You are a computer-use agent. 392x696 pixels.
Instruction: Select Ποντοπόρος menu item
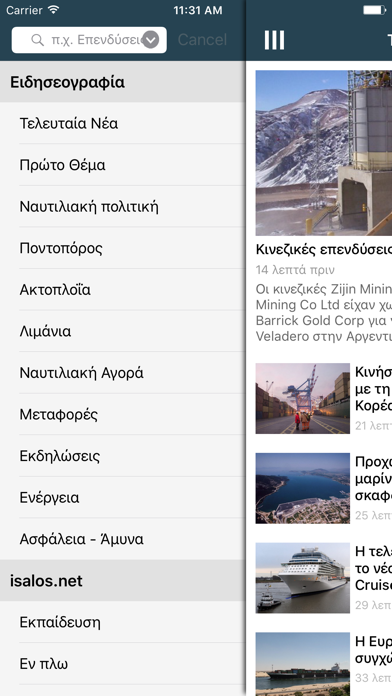pos(122,248)
